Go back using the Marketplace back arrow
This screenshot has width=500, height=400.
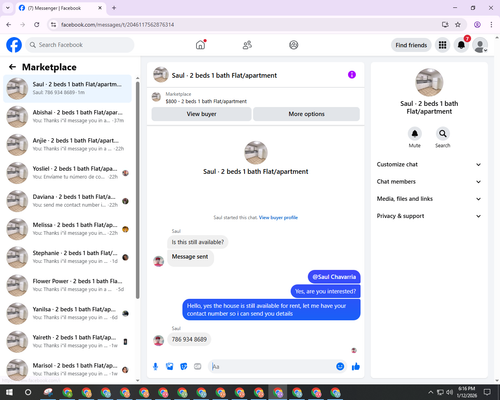coord(12,67)
